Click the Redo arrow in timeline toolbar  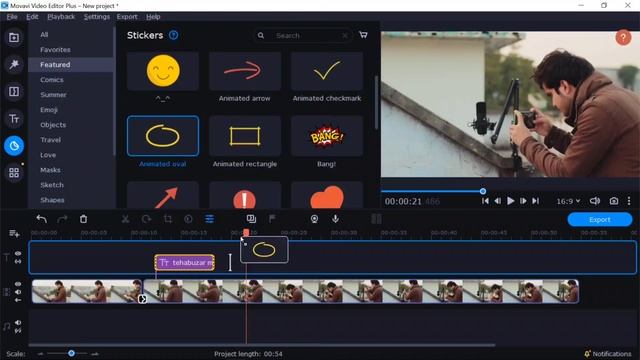62,219
